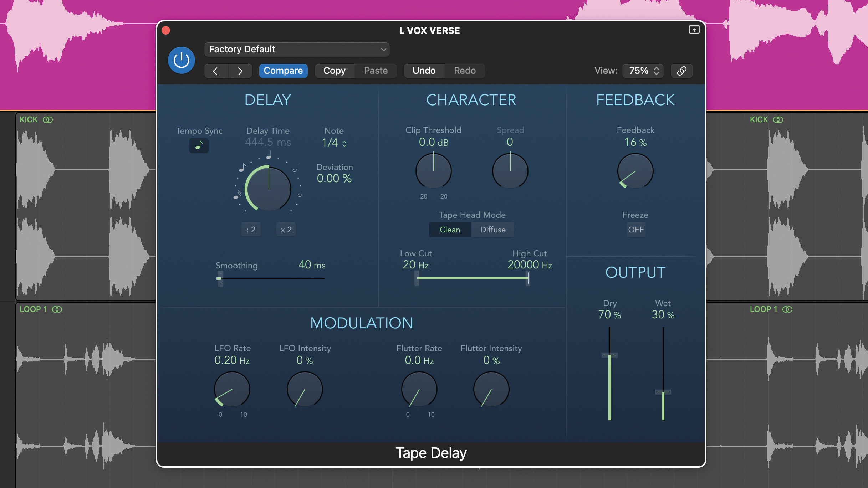Click the Copy button
868x488 pixels.
pyautogui.click(x=334, y=70)
